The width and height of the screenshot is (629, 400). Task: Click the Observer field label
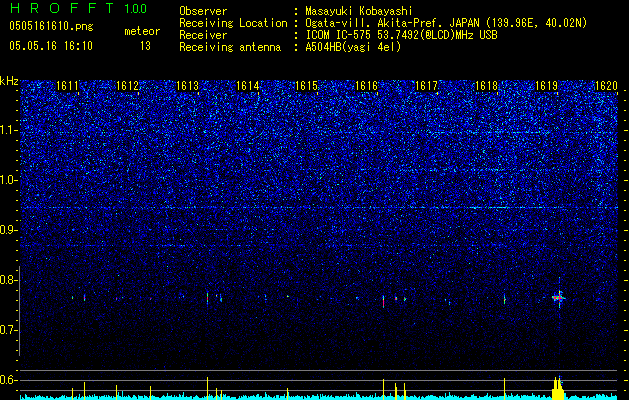203,11
